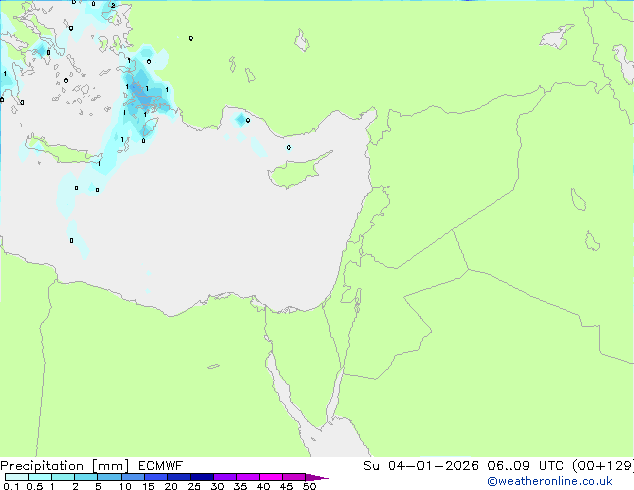Click the 'ECMWF' model label
Image resolution: width=634 pixels, height=490 pixels.
(x=161, y=466)
